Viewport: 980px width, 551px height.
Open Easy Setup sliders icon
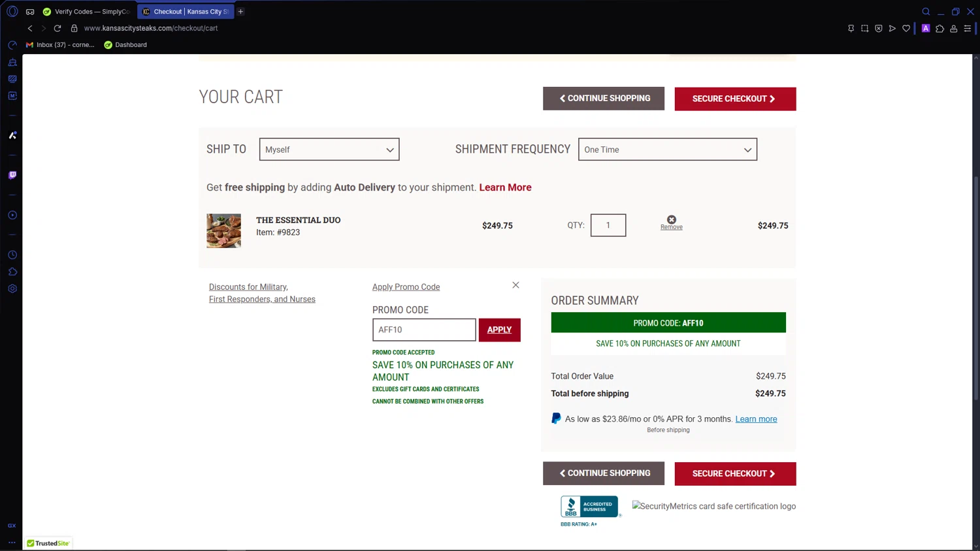pyautogui.click(x=968, y=28)
